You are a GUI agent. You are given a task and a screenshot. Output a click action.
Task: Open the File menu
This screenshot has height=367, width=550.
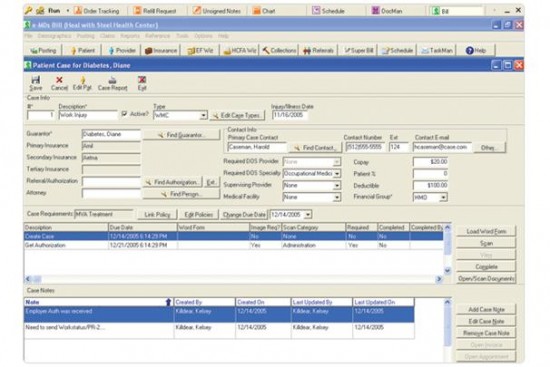pos(28,36)
